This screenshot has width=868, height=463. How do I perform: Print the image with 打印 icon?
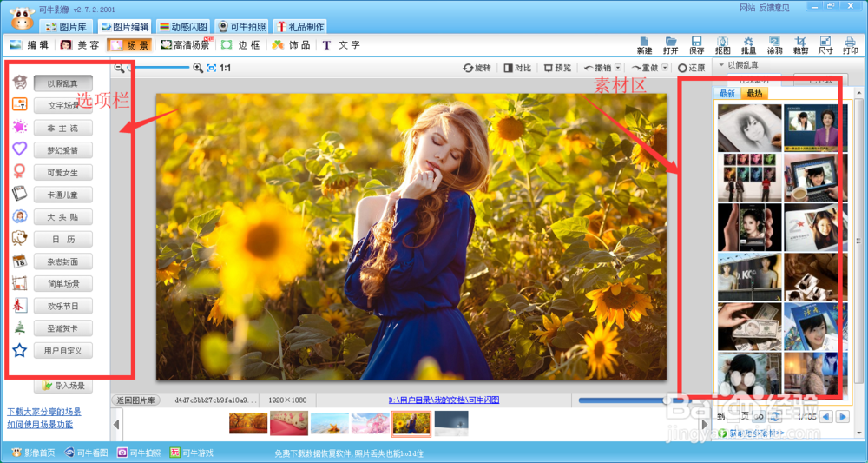point(851,45)
